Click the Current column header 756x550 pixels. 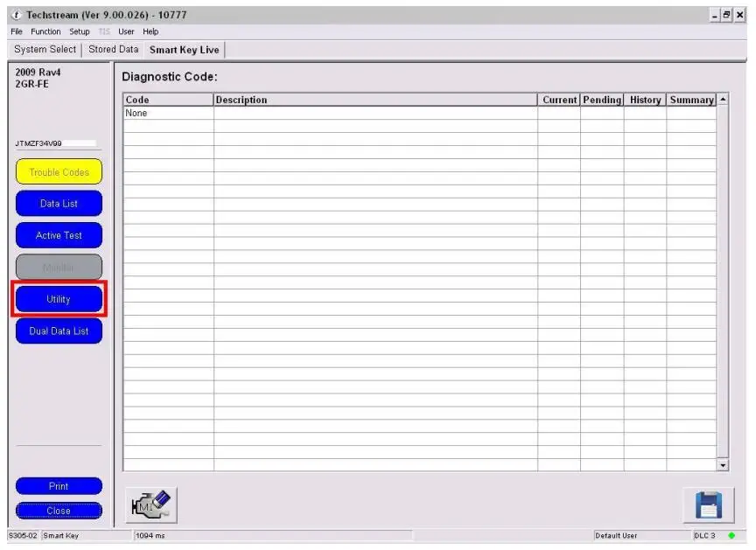559,100
